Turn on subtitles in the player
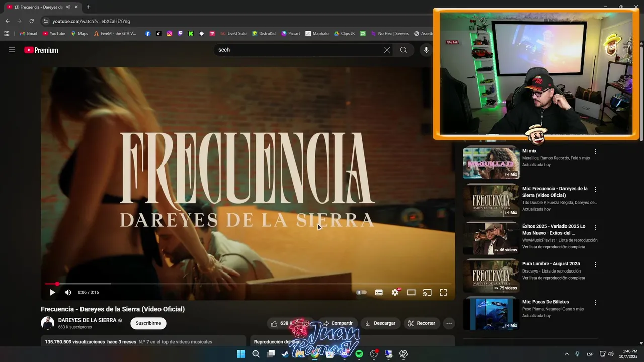 click(379, 292)
